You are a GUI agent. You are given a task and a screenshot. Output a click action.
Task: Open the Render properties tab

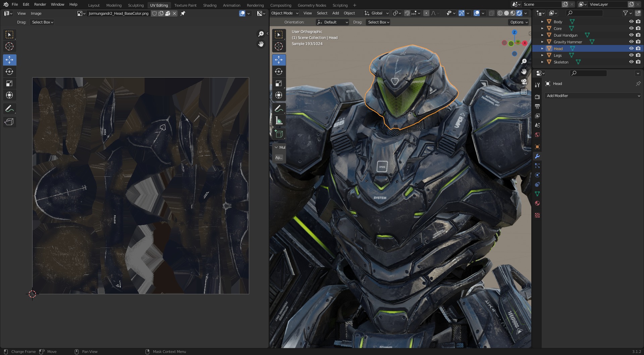coord(537,97)
